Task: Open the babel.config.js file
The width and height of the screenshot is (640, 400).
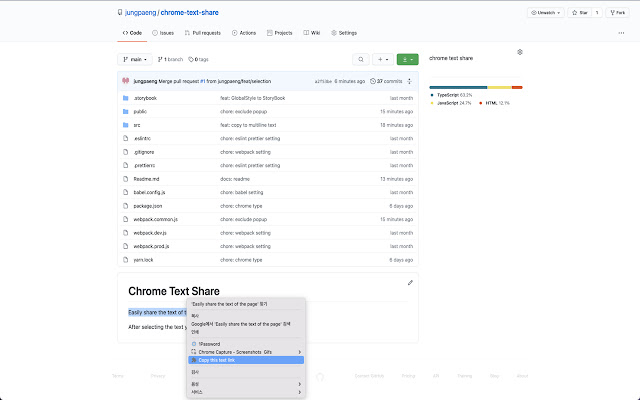Action: click(x=149, y=193)
